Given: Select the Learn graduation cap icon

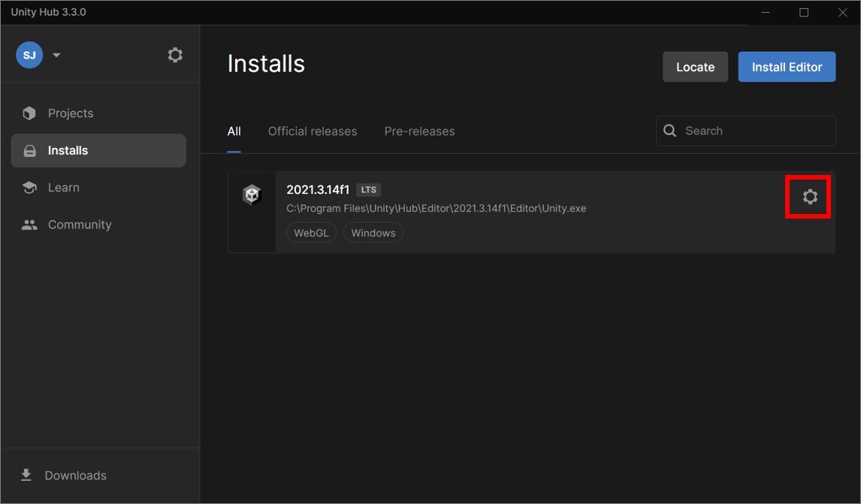Looking at the screenshot, I should (29, 188).
